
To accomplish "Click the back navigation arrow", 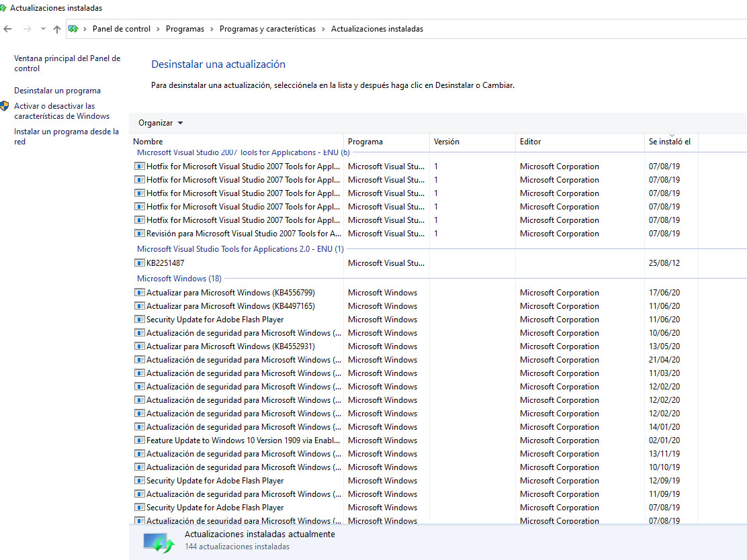I will [7, 29].
